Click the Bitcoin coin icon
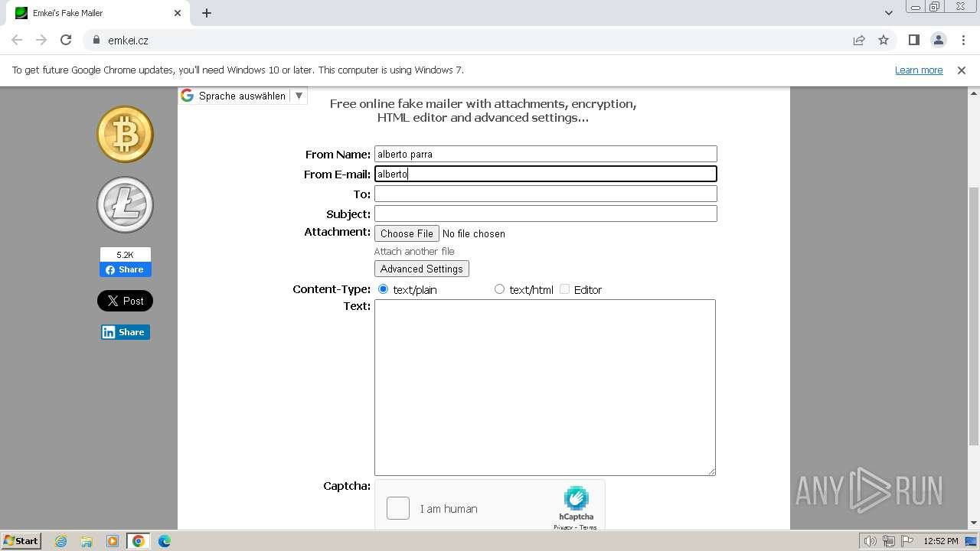Viewport: 980px width, 551px height. pos(125,134)
